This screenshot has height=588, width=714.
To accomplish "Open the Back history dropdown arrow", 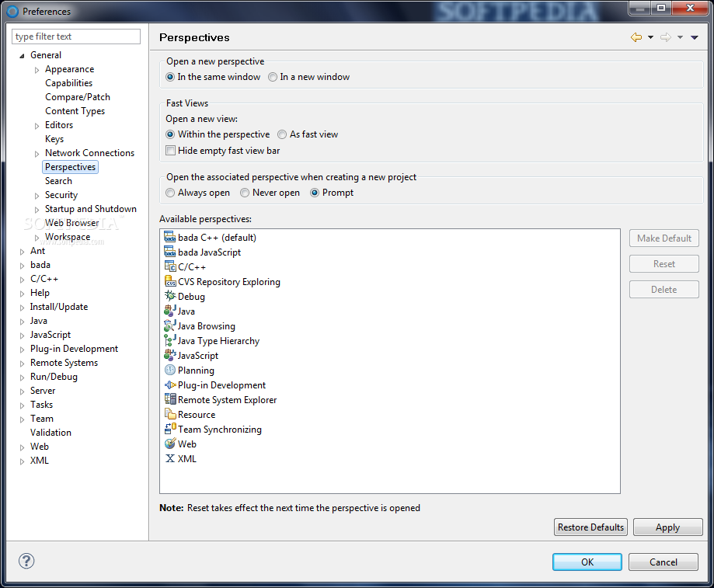I will click(651, 37).
